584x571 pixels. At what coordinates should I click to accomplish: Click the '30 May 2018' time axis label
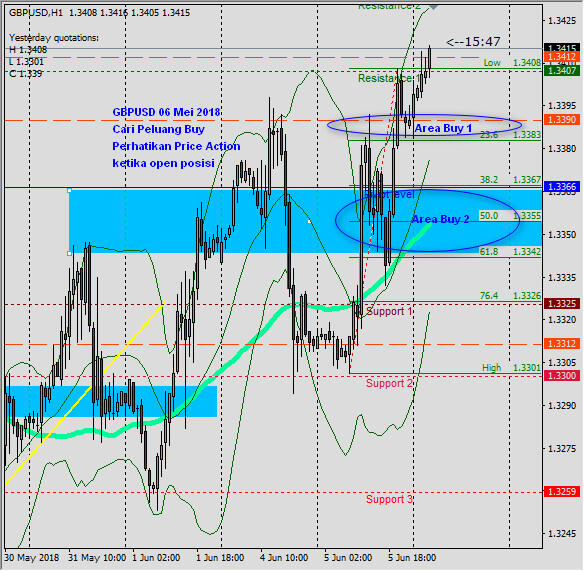click(x=32, y=558)
